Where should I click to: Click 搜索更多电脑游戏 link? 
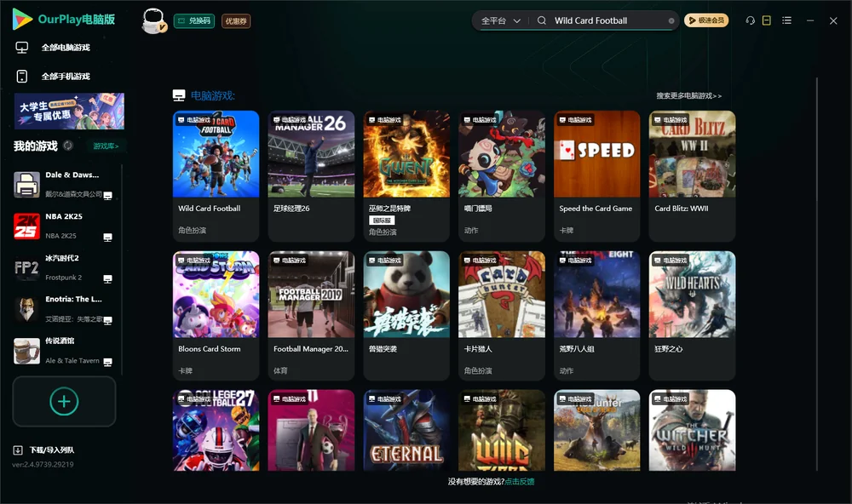pyautogui.click(x=688, y=95)
